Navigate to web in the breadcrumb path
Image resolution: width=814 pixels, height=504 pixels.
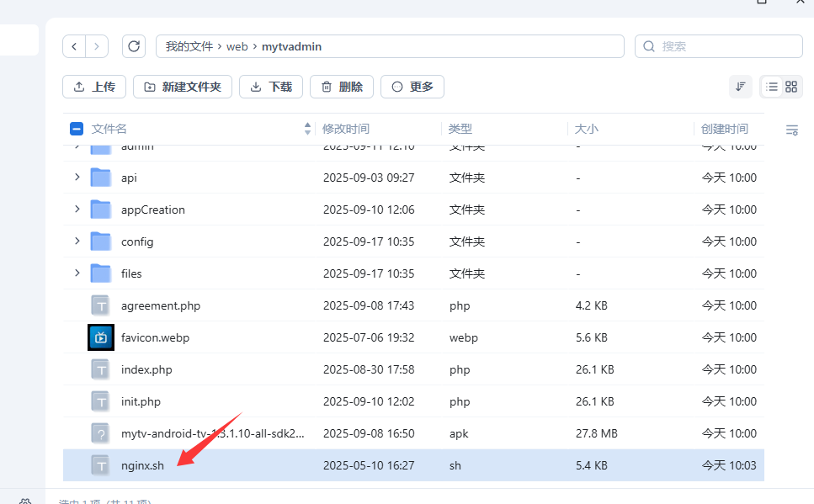coord(237,46)
